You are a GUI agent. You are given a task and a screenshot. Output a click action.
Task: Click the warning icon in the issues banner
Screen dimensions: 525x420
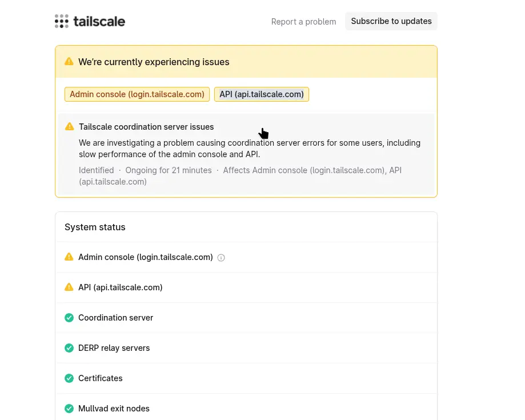coord(69,61)
